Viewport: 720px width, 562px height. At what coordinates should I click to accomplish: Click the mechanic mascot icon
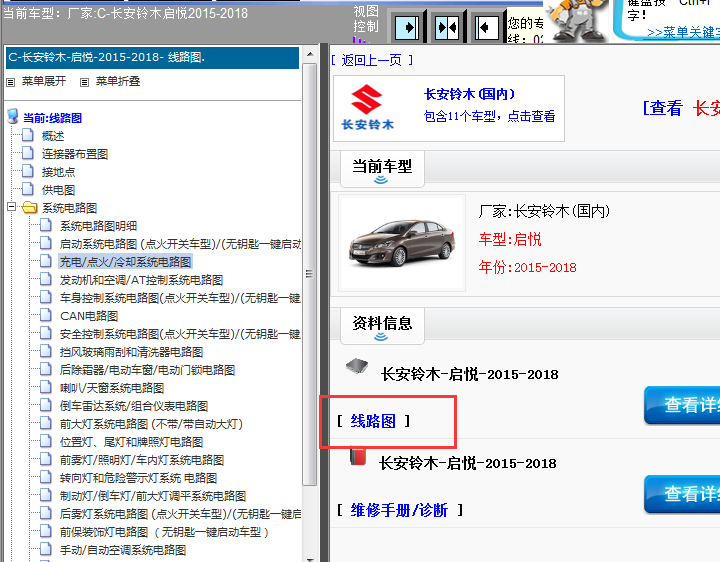(x=577, y=21)
